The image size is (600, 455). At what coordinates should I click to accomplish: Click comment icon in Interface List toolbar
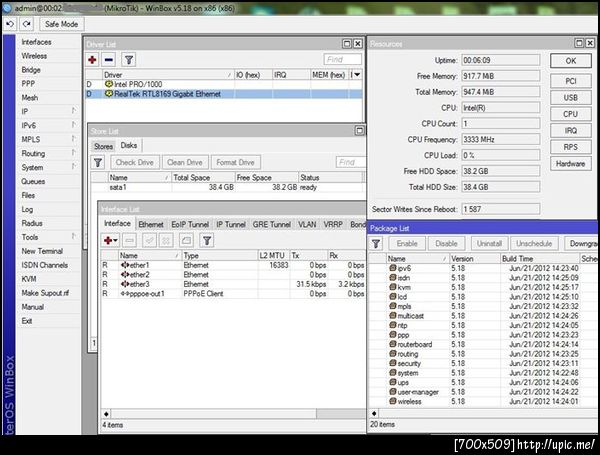(186, 241)
